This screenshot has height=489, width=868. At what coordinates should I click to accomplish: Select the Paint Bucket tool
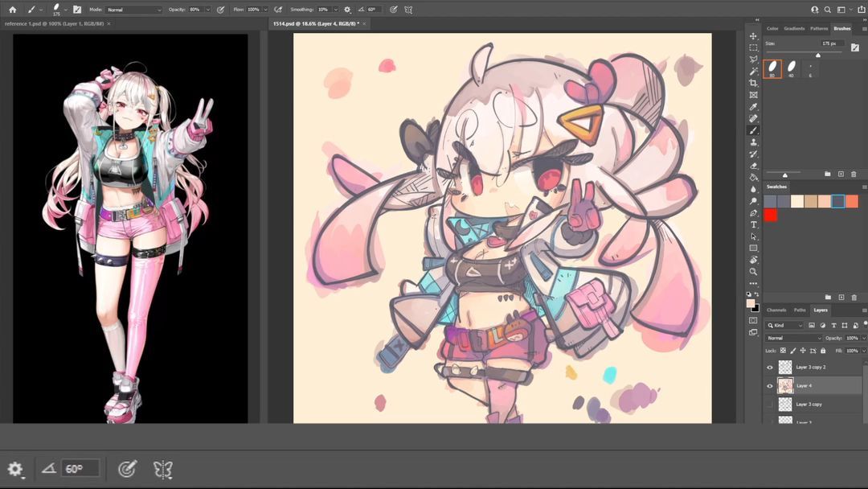(753, 178)
